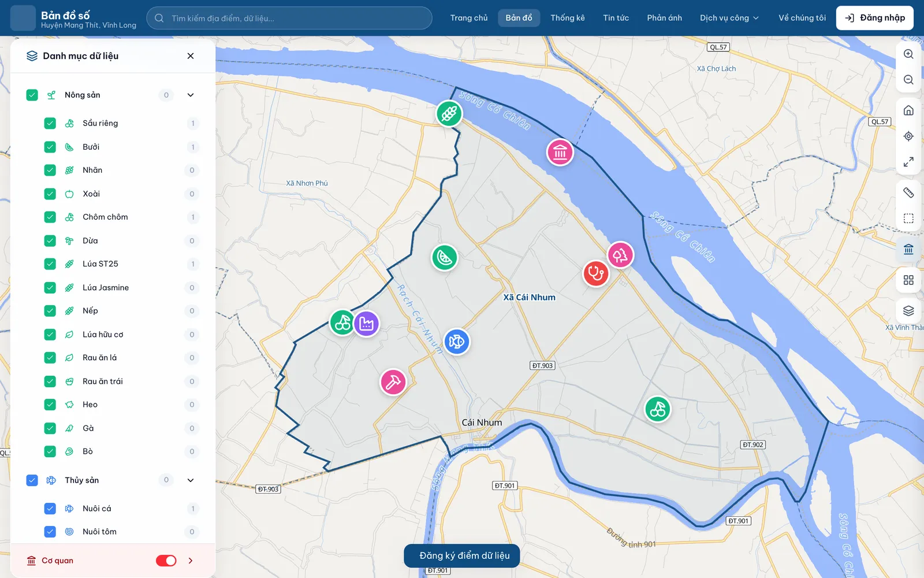Open the Dịch vụ công dropdown menu

729,18
